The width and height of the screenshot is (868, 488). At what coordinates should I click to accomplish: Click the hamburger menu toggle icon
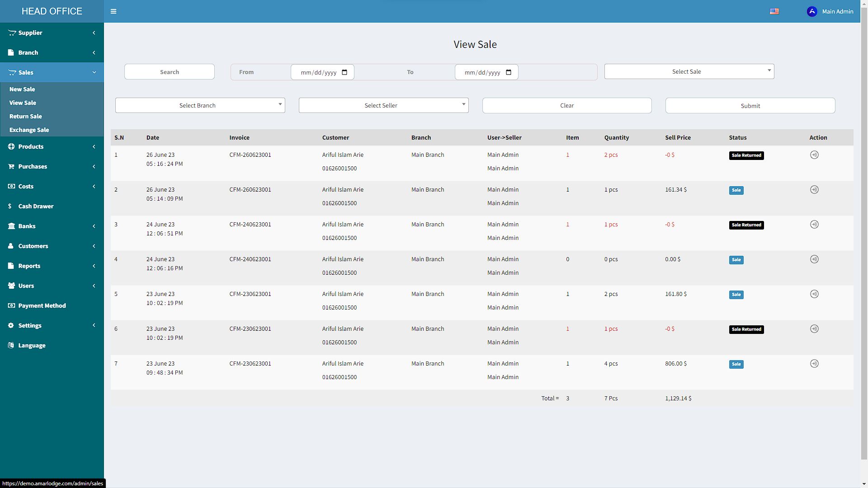113,11
